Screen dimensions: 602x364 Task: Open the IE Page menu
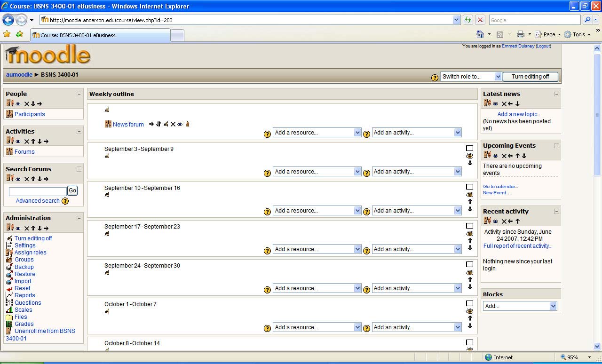548,34
